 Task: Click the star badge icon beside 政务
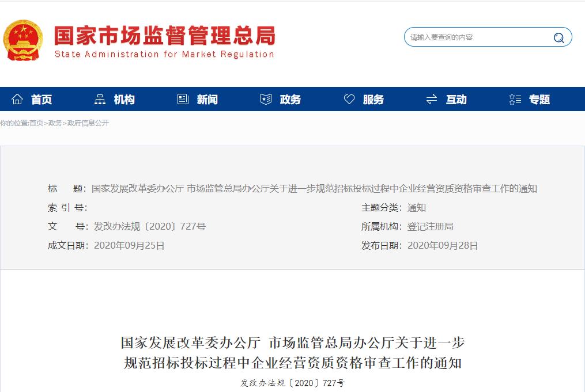point(266,99)
